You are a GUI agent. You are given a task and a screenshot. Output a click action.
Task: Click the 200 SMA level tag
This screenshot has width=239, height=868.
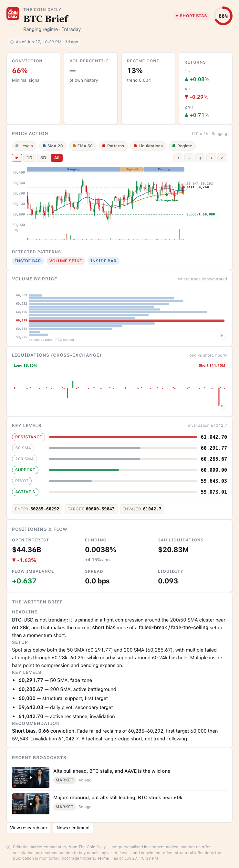tap(25, 459)
